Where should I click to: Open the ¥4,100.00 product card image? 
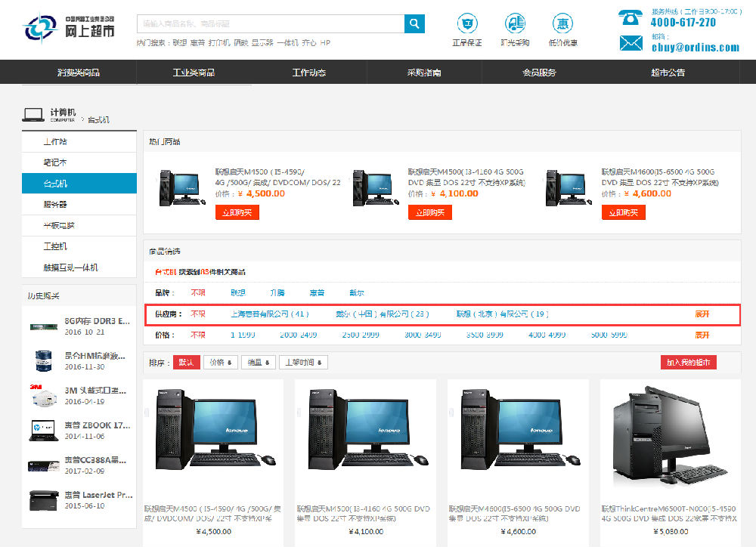pyautogui.click(x=367, y=429)
